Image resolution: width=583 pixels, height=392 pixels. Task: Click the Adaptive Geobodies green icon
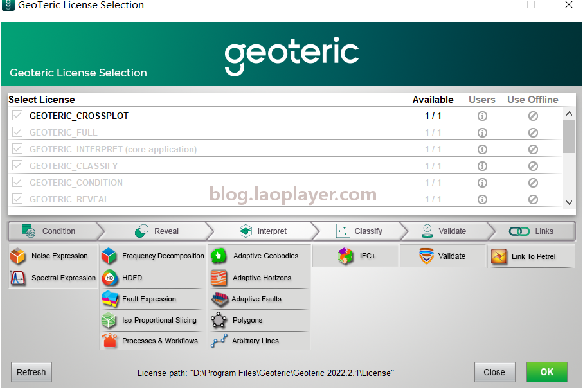(219, 256)
